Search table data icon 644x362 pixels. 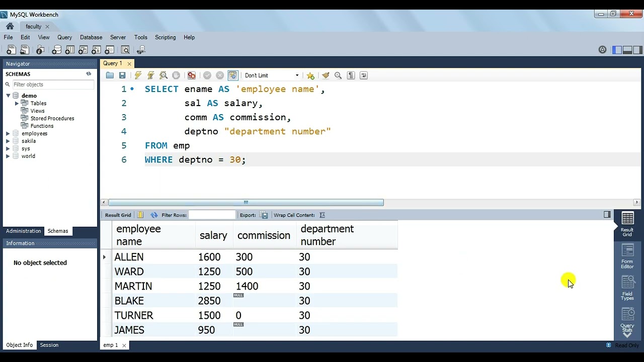(x=125, y=50)
